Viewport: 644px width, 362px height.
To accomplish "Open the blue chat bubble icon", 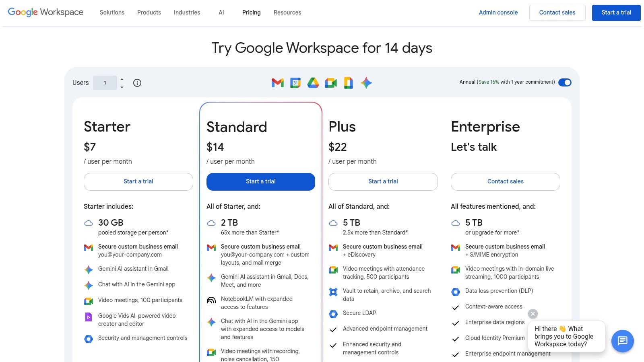I will tap(622, 341).
